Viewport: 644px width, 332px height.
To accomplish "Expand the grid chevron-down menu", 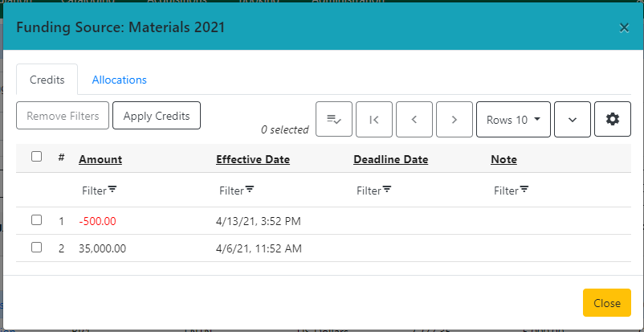I will pyautogui.click(x=573, y=119).
